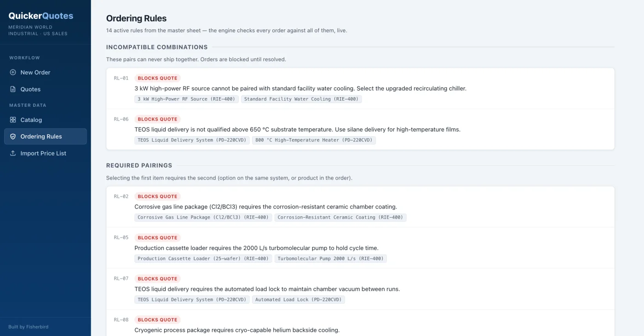Image resolution: width=644 pixels, height=336 pixels.
Task: Click rule ID RL-01
Action: click(x=121, y=78)
